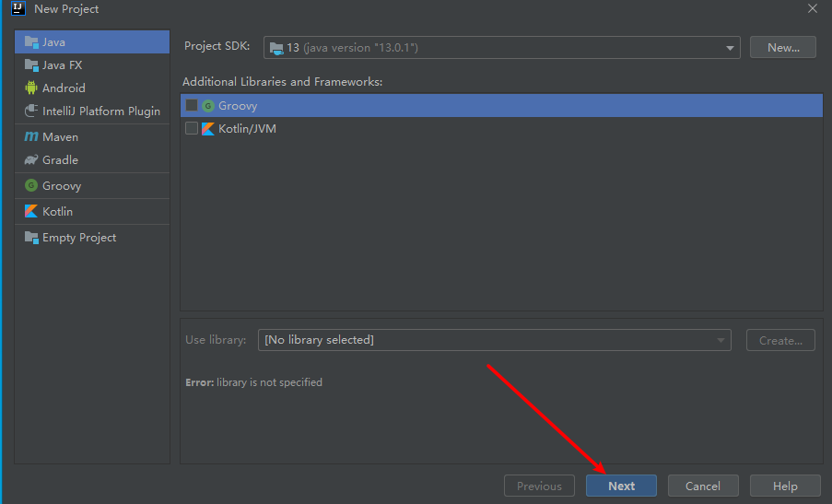Click the Create... library button

(780, 340)
